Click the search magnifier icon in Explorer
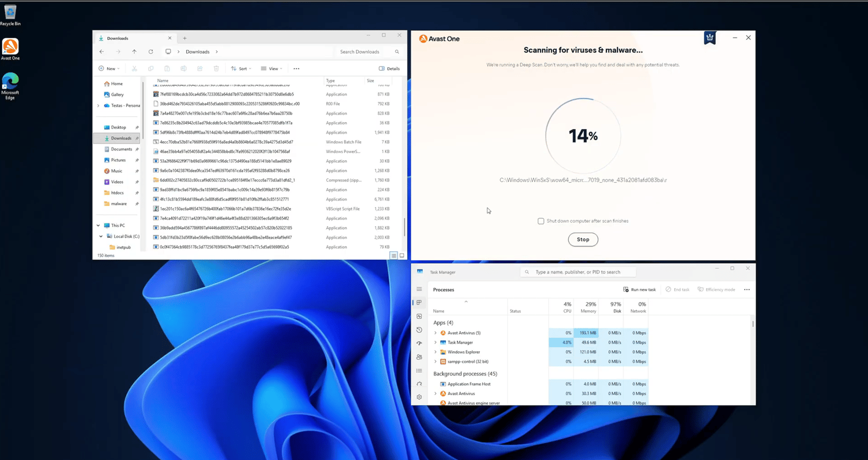Image resolution: width=868 pixels, height=460 pixels. (397, 51)
